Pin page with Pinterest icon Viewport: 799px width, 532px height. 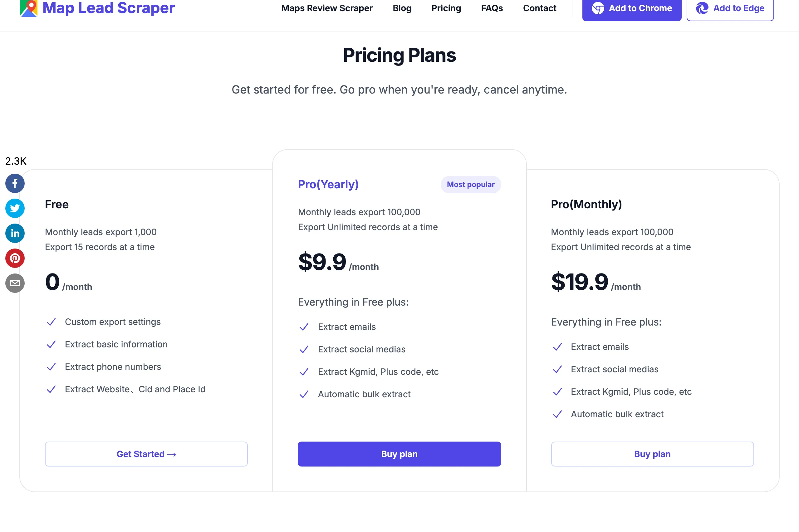pos(15,258)
